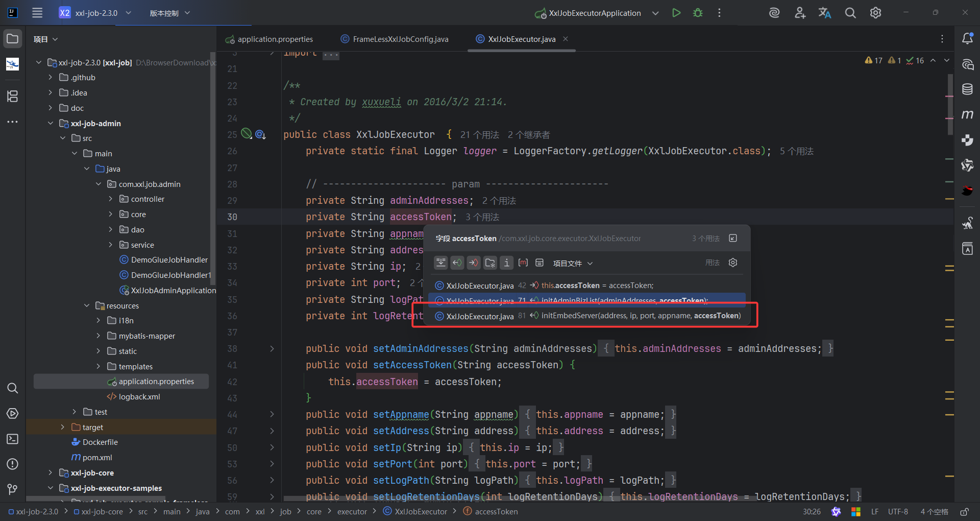Expand the xxl-job-core module
This screenshot has height=521, width=980.
[x=50, y=473]
